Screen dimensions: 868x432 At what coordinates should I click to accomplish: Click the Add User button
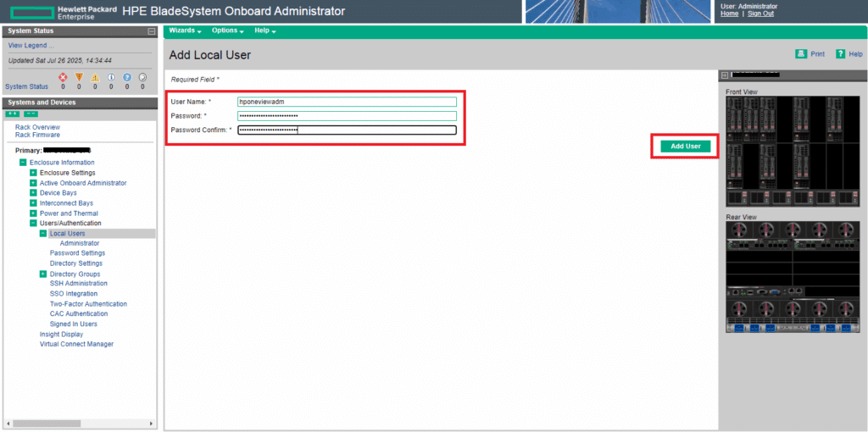[x=686, y=147]
